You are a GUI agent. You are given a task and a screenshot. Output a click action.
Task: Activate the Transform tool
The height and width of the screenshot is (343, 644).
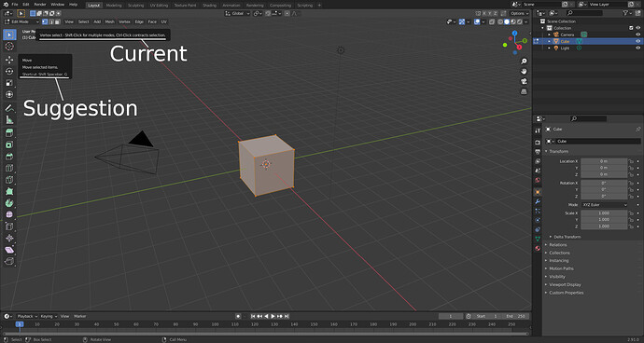(x=9, y=94)
